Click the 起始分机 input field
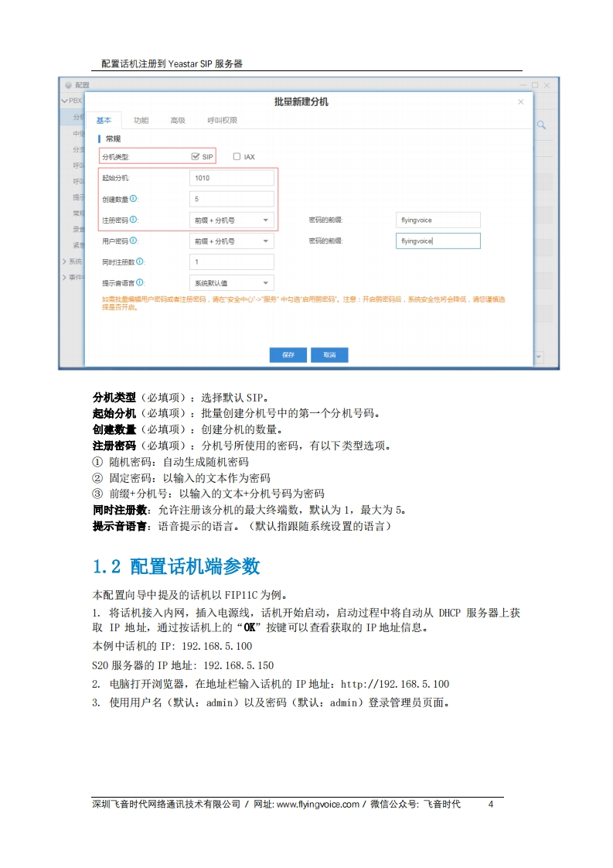The height and width of the screenshot is (868, 613). click(x=231, y=178)
